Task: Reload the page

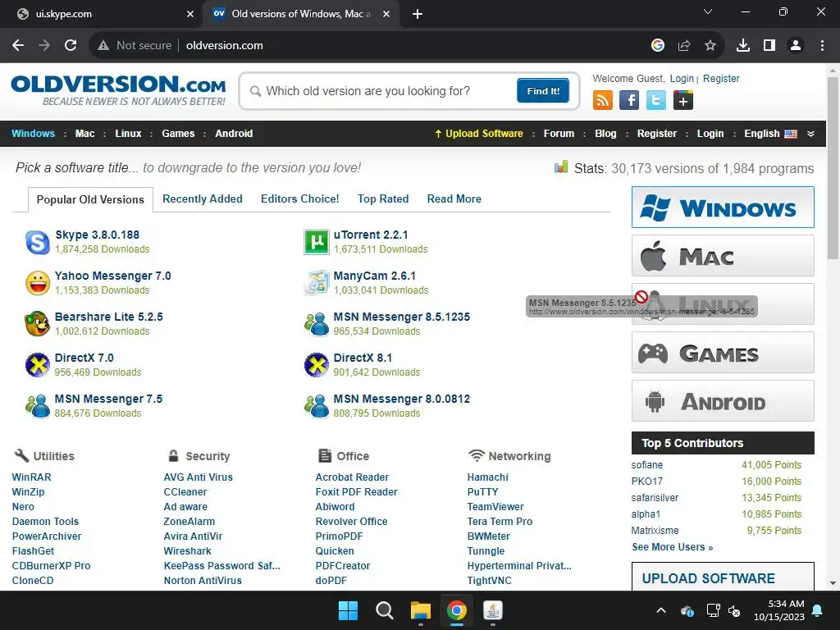Action: coord(71,46)
